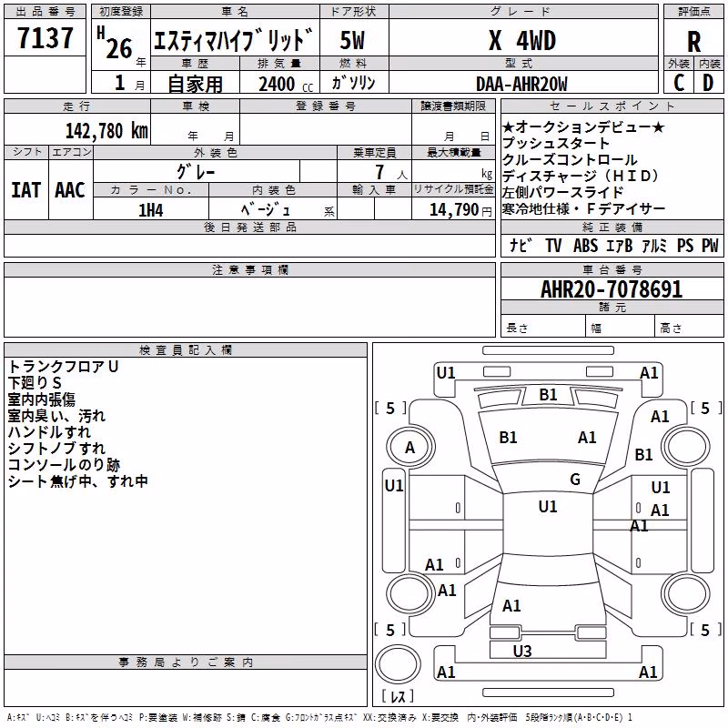Click the seating capacity 7 人

[391, 172]
